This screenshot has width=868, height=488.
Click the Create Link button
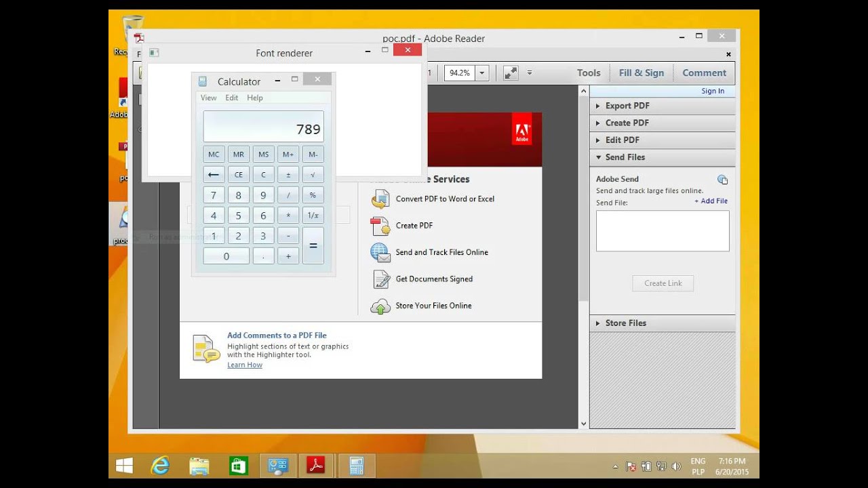click(x=663, y=283)
